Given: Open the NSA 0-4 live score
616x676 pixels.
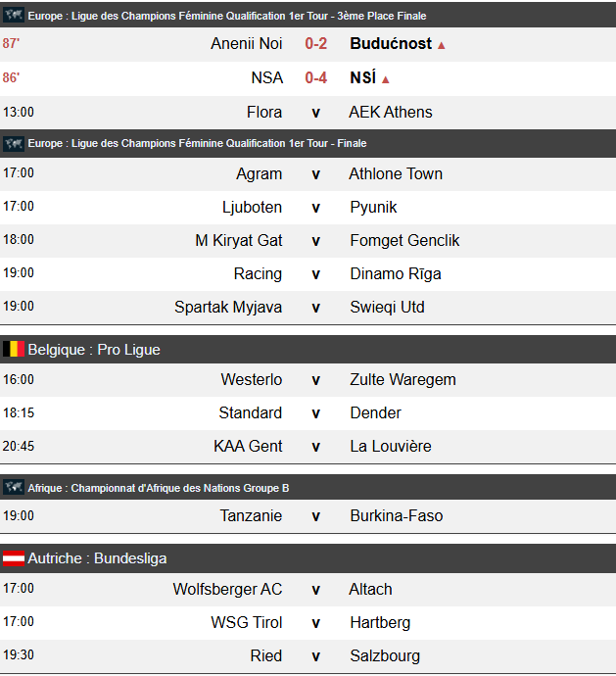Looking at the screenshot, I should coord(315,78).
